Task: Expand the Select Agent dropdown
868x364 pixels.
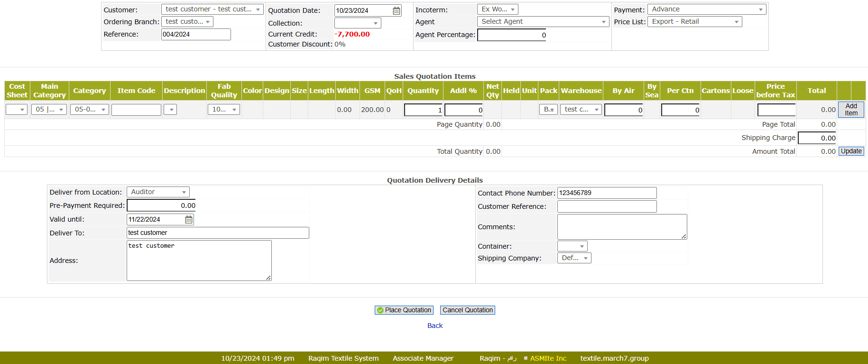Action: (x=543, y=22)
